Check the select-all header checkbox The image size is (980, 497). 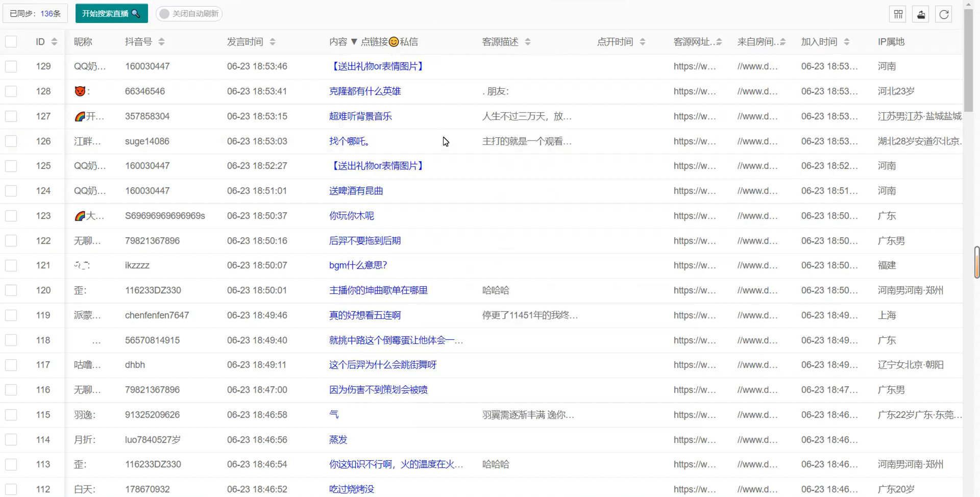(11, 42)
